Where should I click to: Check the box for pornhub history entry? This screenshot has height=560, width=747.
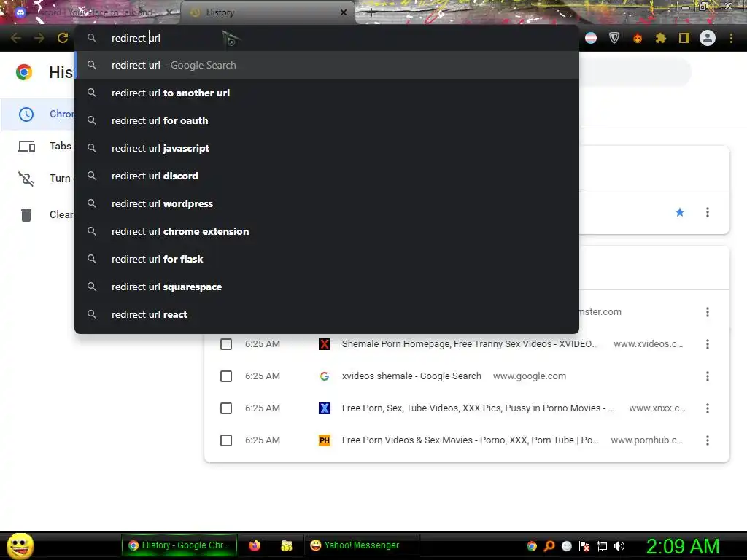pos(226,440)
